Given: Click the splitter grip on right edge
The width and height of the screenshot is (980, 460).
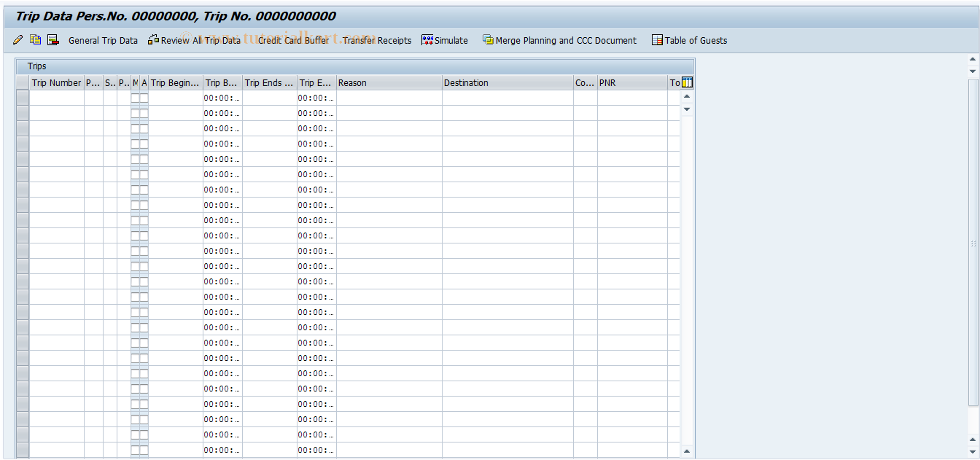Looking at the screenshot, I should [973, 244].
